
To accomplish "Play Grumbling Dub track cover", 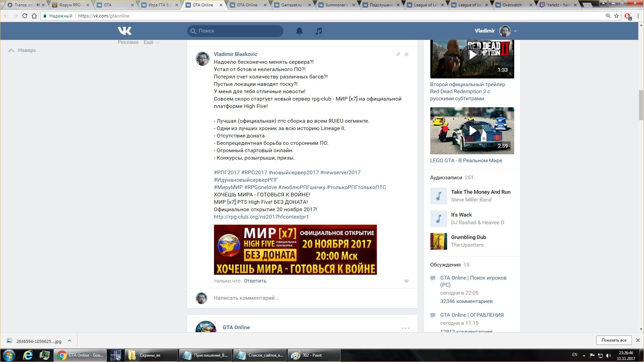I will 438,241.
